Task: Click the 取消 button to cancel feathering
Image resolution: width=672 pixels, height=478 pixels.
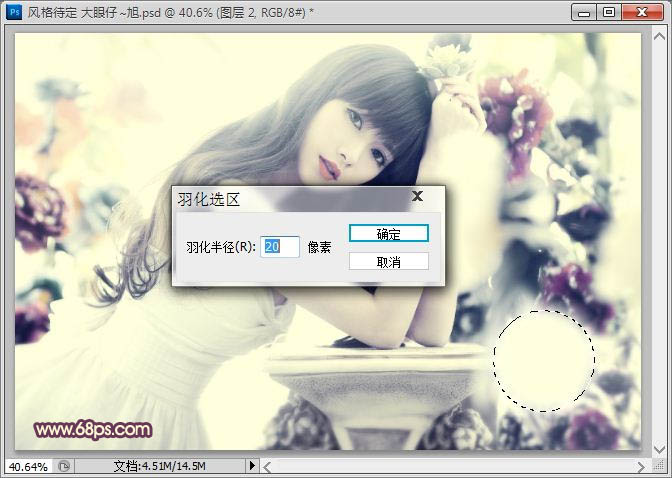Action: coord(388,262)
